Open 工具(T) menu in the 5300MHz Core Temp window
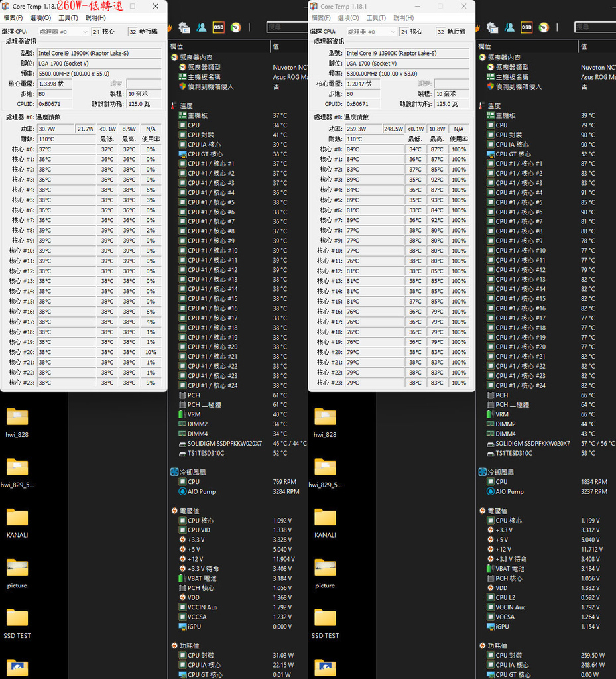 (376, 18)
